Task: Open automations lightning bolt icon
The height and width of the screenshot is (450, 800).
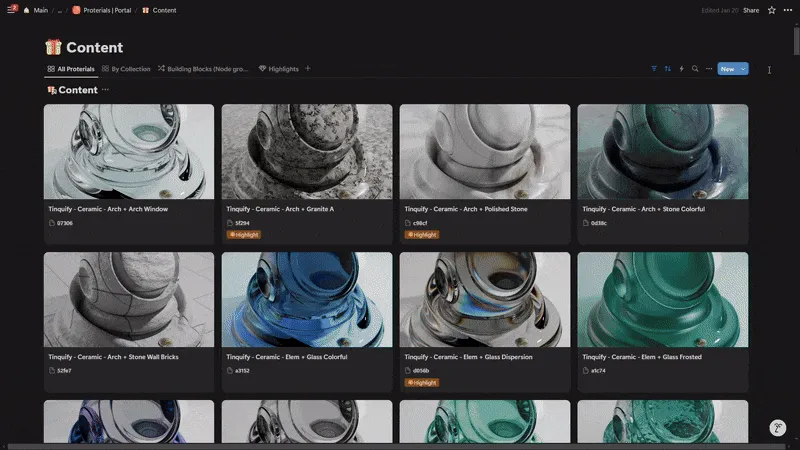Action: (x=681, y=68)
